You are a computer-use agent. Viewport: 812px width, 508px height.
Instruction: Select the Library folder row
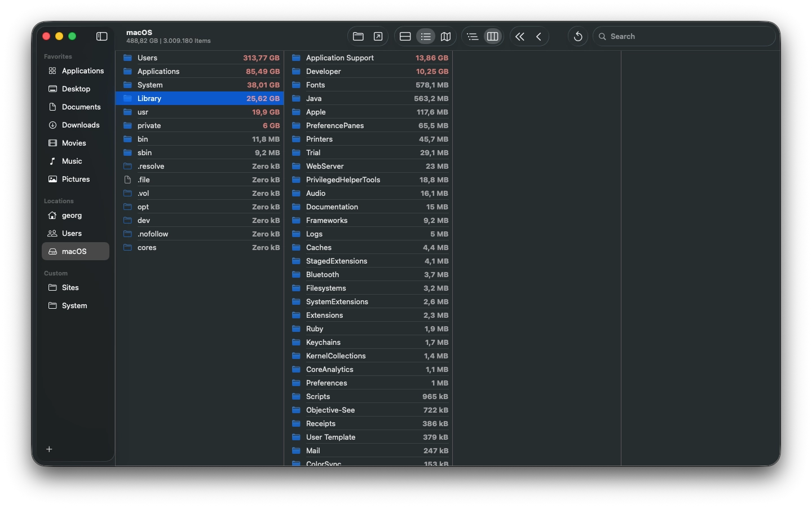click(200, 98)
